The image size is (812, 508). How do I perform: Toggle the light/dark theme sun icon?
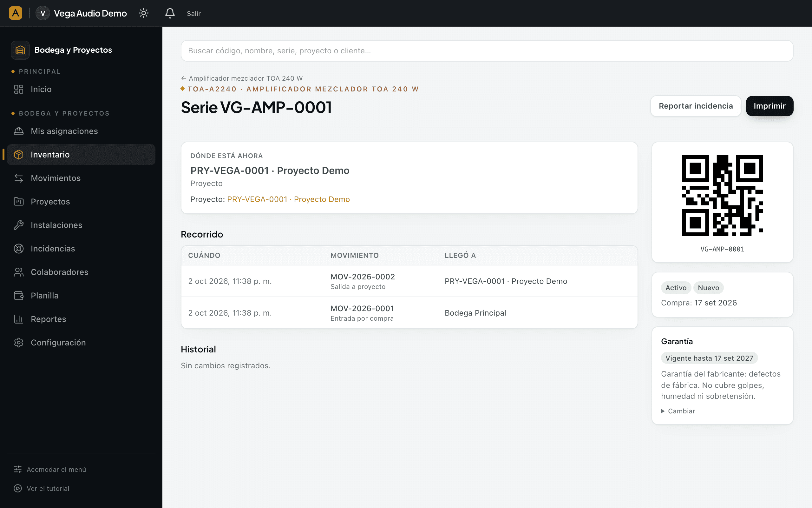(x=144, y=13)
